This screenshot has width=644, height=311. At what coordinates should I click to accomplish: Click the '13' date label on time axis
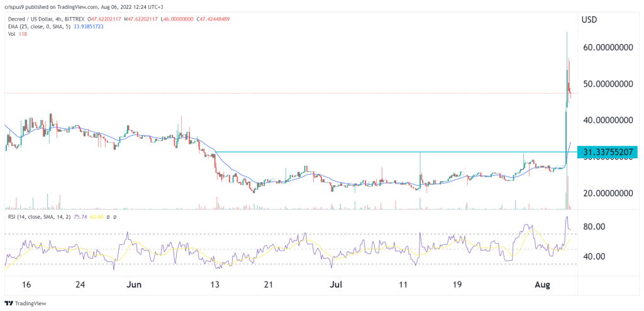click(216, 285)
